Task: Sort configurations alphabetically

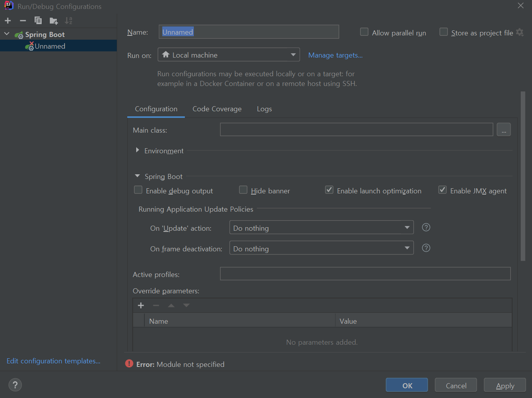Action: pos(68,21)
